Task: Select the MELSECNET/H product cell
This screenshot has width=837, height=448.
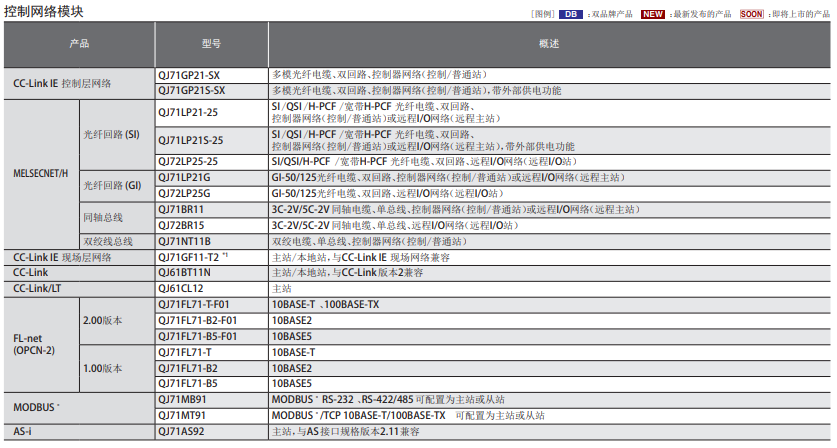Action: pyautogui.click(x=41, y=174)
